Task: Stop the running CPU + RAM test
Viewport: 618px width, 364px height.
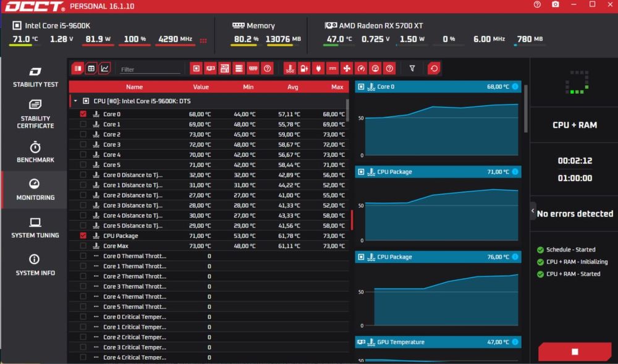Action: (575, 352)
